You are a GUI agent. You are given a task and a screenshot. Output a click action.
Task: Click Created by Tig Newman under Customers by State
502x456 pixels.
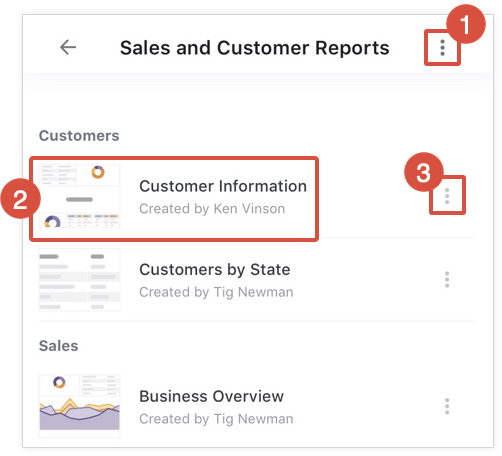coord(216,292)
